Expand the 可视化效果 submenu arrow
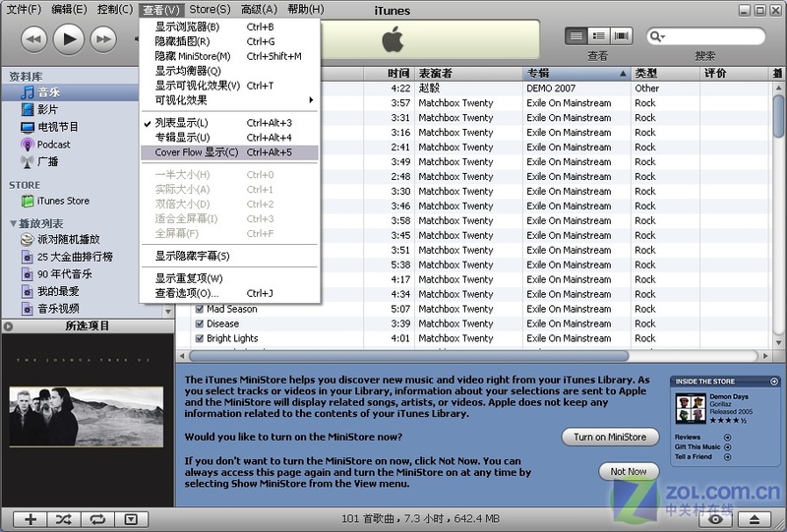The image size is (787, 532). (x=311, y=100)
